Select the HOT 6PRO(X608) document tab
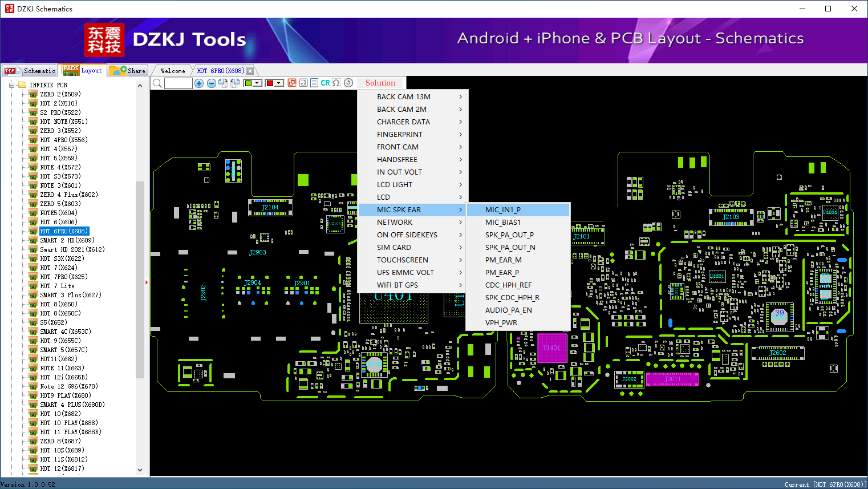 (x=221, y=71)
